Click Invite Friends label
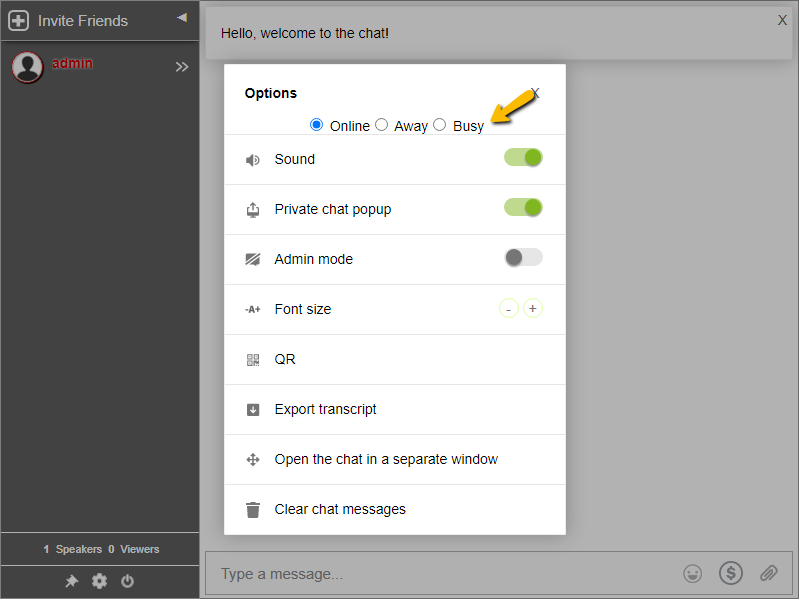 83,21
